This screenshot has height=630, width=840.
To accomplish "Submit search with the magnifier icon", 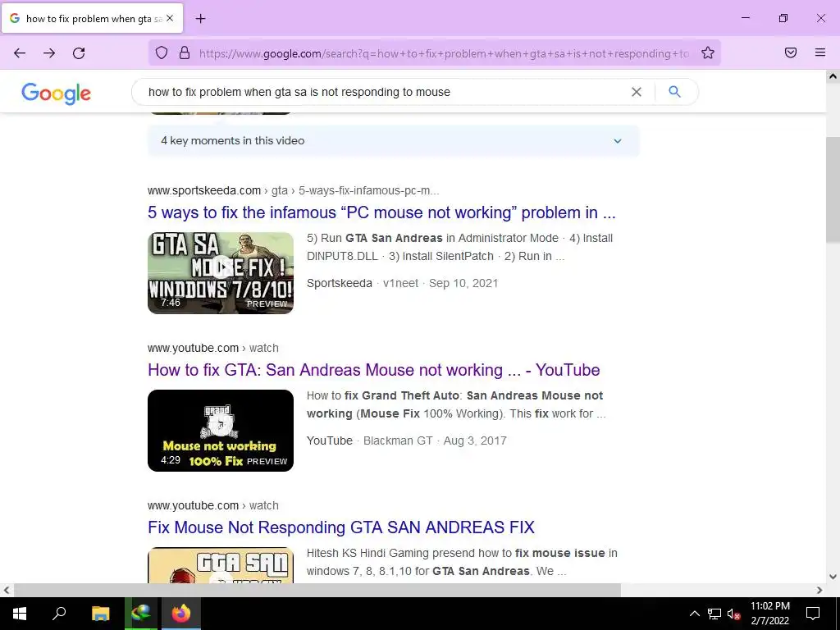I will pyautogui.click(x=674, y=92).
